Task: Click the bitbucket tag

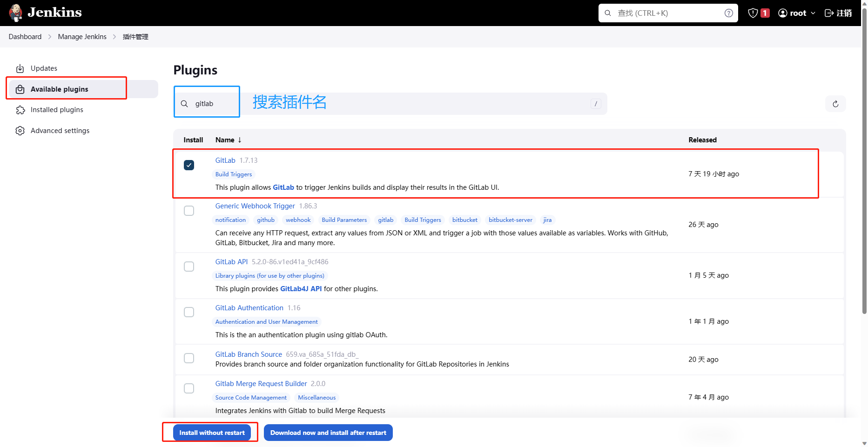Action: (x=465, y=220)
